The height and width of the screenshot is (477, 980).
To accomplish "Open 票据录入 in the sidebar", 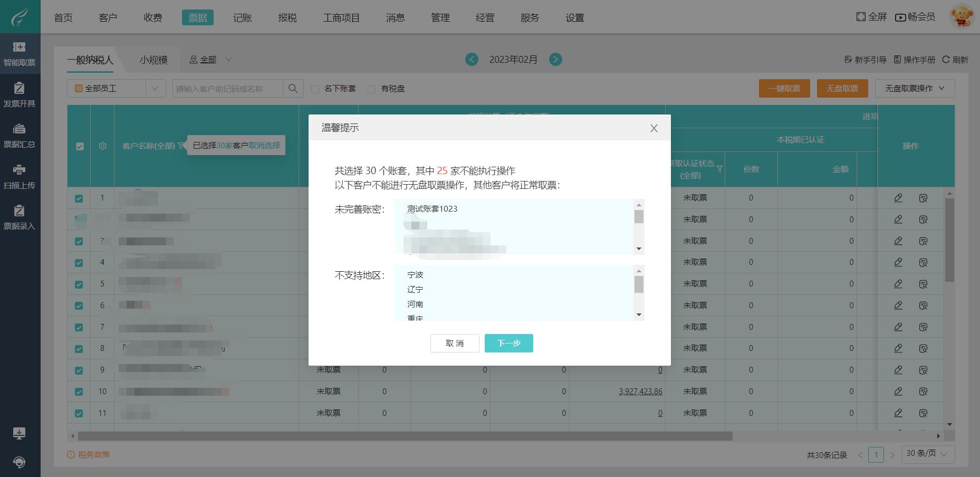I will 20,217.
